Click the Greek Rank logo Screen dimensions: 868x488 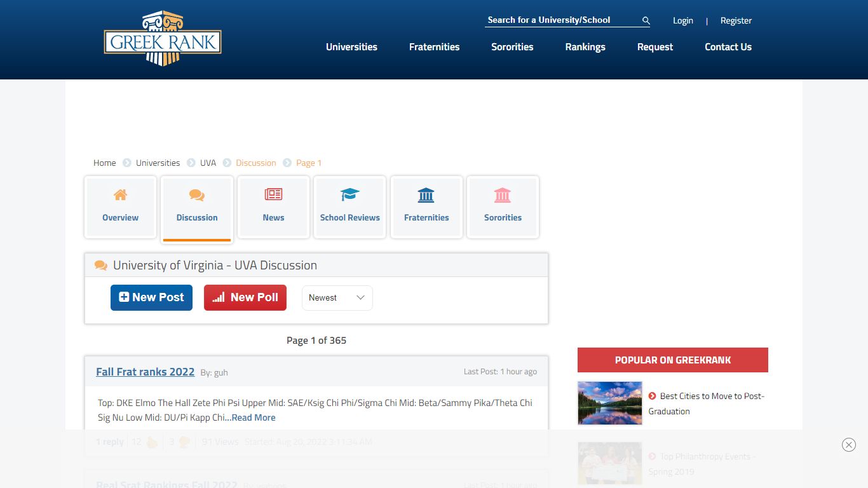(x=163, y=38)
